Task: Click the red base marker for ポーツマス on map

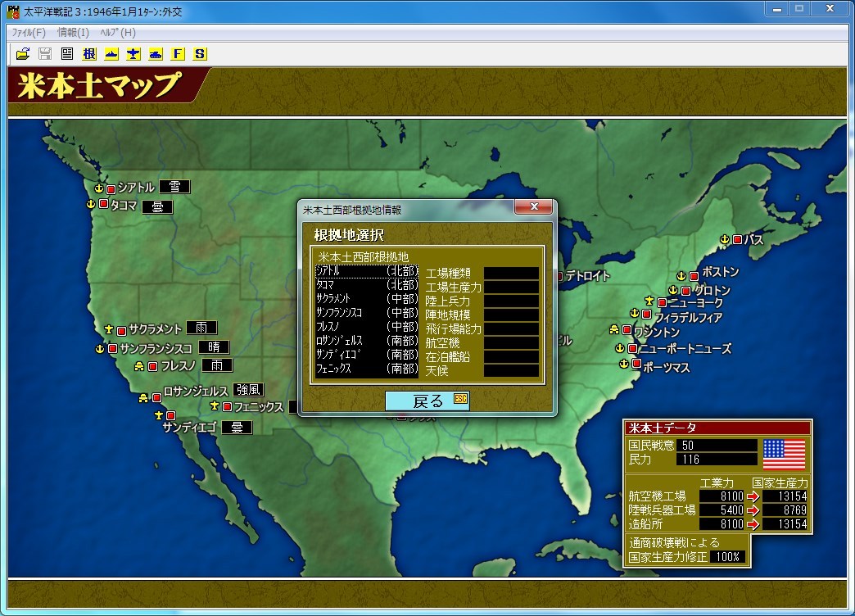Action: pos(636,364)
